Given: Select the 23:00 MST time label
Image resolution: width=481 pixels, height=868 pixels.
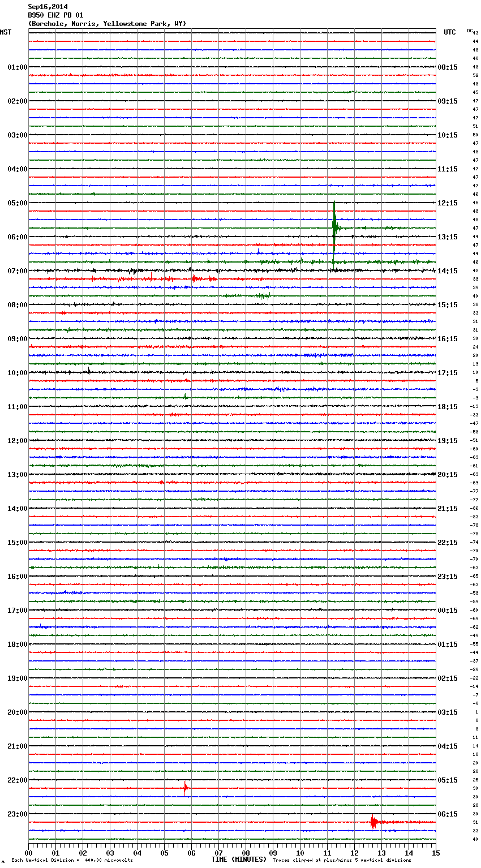Looking at the screenshot, I should coord(18,814).
